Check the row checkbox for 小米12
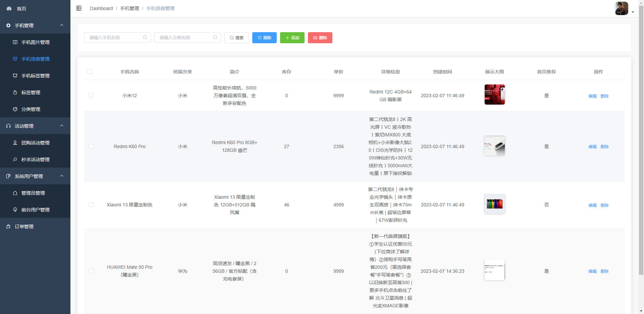 click(x=91, y=96)
